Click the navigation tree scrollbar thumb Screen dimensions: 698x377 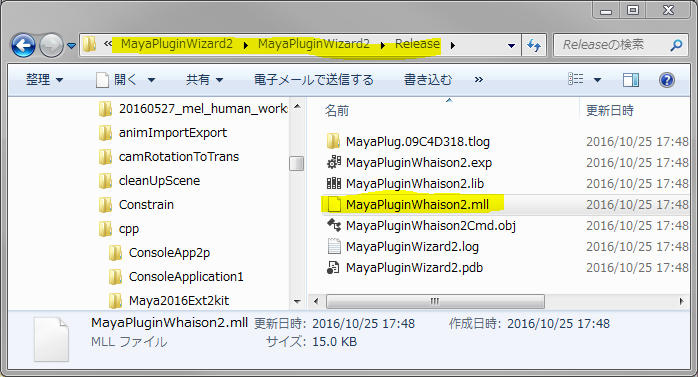296,163
